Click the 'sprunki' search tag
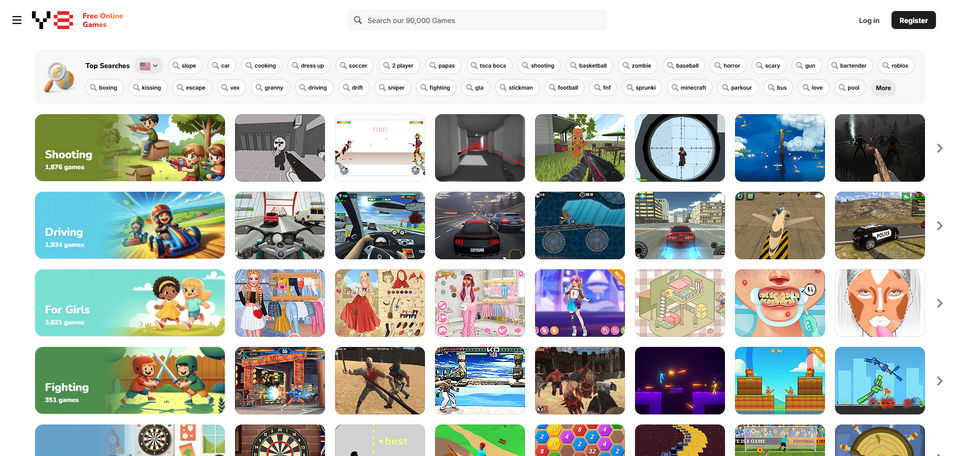The width and height of the screenshot is (960, 456). (x=642, y=88)
